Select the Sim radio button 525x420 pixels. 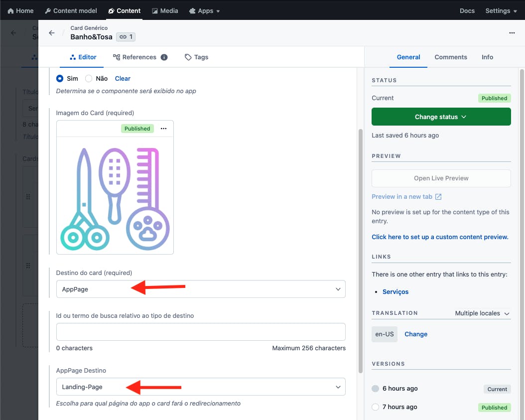coord(60,78)
